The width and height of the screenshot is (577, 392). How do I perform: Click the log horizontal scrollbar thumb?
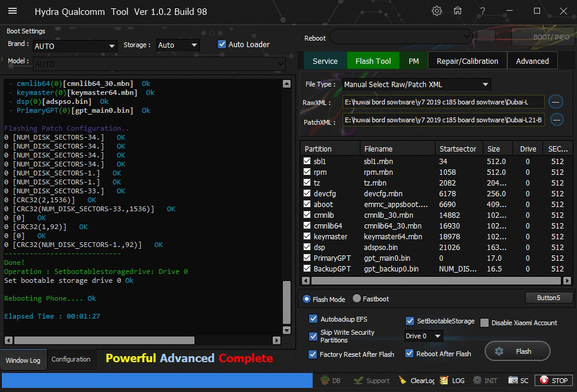click(104, 340)
